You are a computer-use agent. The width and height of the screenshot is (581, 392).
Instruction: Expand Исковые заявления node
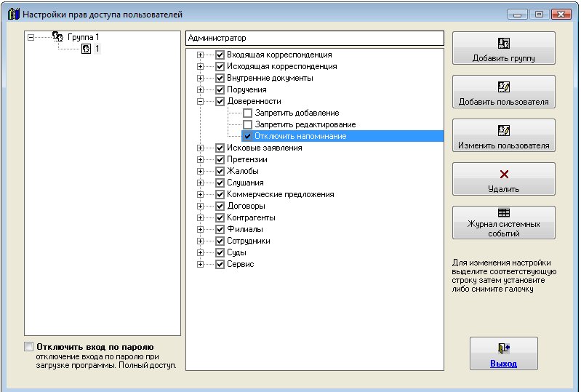click(200, 148)
